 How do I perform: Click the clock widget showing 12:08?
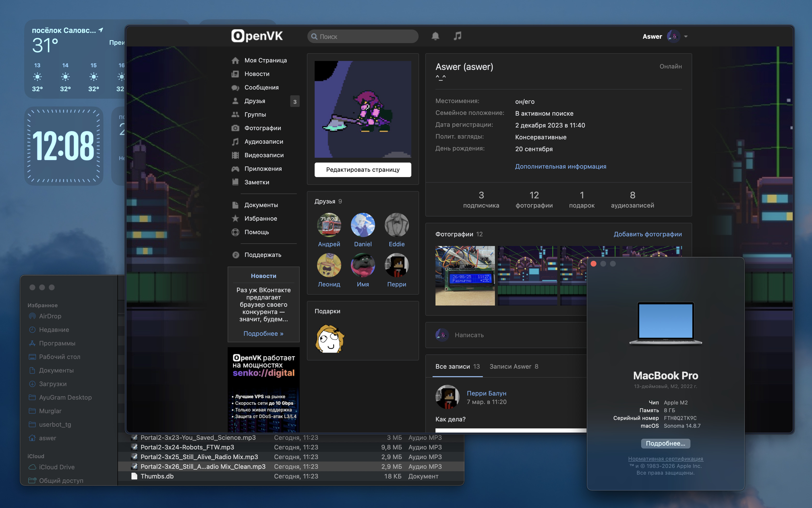64,146
